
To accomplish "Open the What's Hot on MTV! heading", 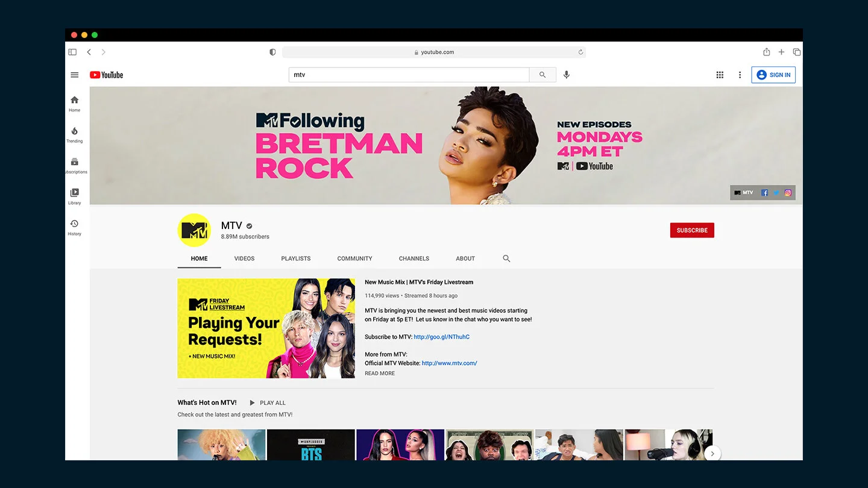I will point(207,402).
